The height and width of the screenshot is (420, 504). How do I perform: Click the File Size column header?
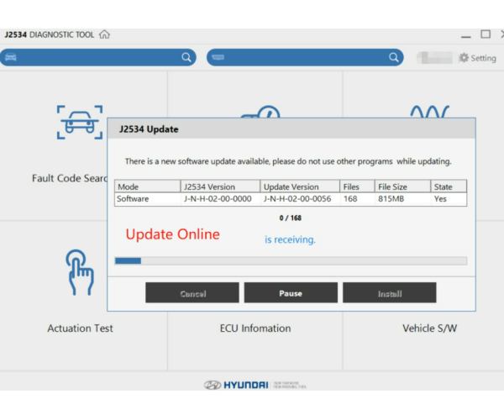[x=402, y=186]
